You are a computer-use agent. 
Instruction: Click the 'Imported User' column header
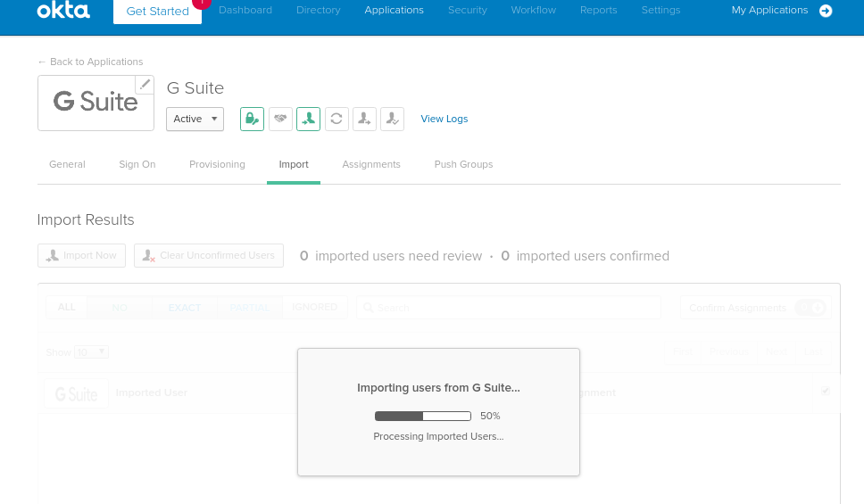point(152,392)
